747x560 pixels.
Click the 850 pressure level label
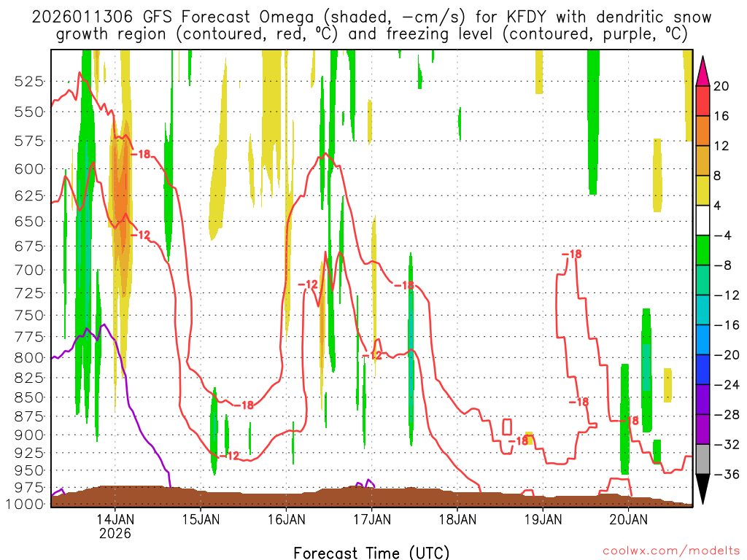pyautogui.click(x=29, y=397)
